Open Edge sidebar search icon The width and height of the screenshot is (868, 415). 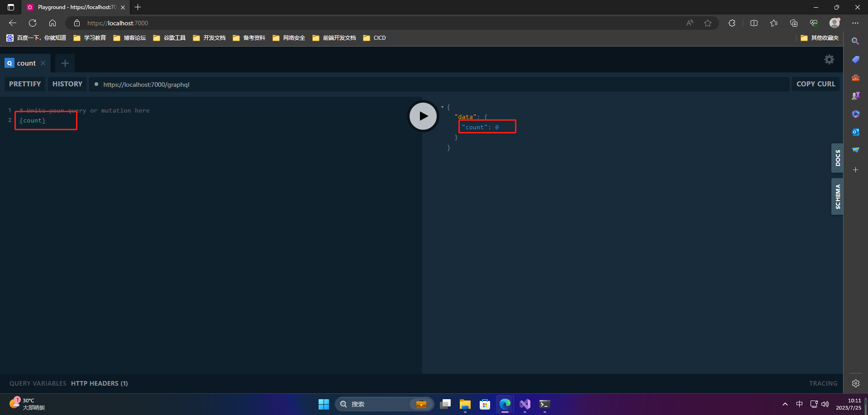[855, 41]
